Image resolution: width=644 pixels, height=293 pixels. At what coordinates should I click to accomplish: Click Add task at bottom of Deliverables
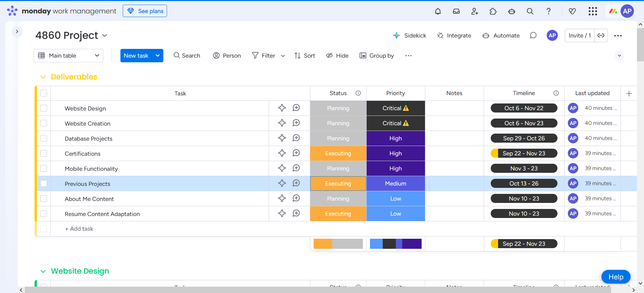(x=79, y=229)
